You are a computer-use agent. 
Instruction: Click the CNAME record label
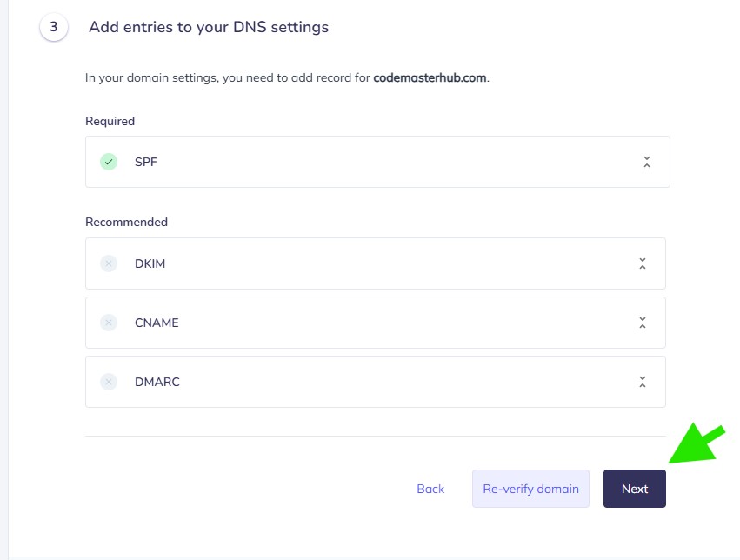point(157,323)
